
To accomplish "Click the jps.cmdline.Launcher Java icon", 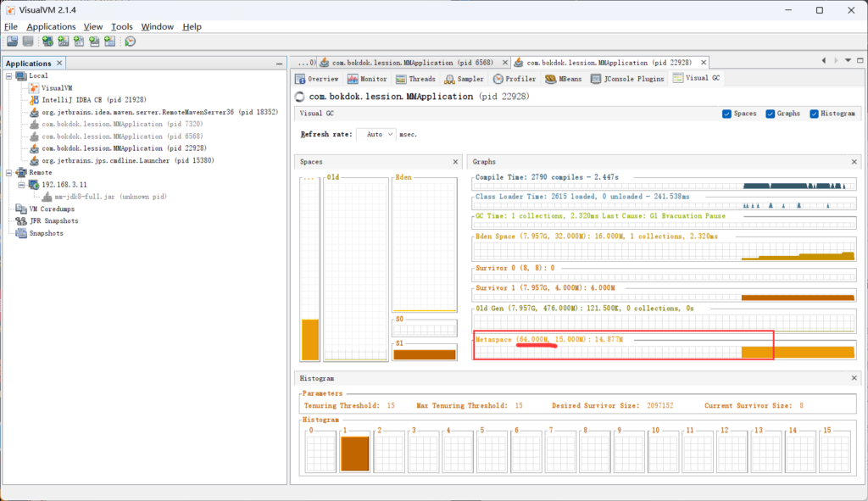I will pos(34,160).
